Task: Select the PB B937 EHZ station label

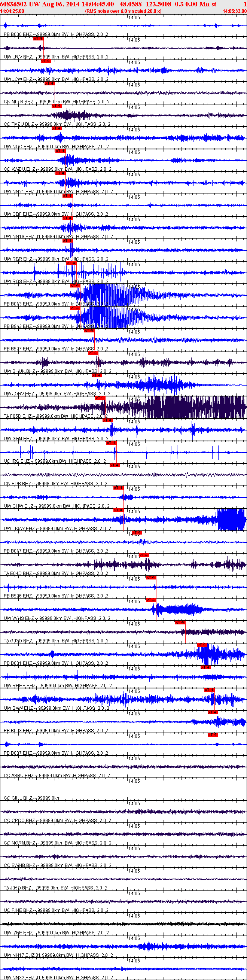Action: point(56,349)
